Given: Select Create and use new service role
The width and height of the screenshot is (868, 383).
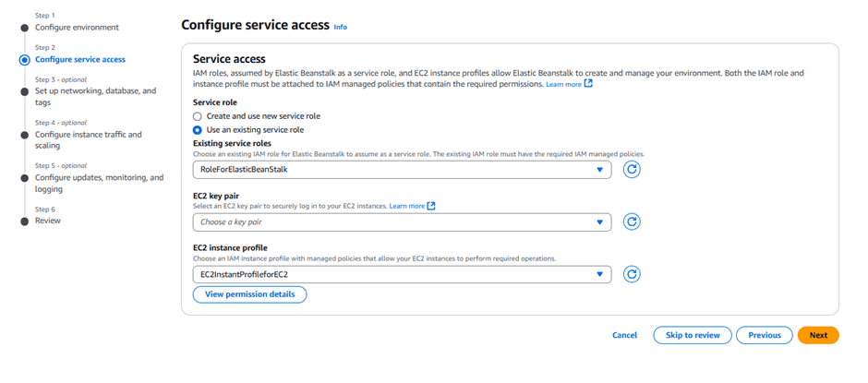Looking at the screenshot, I should pos(198,116).
